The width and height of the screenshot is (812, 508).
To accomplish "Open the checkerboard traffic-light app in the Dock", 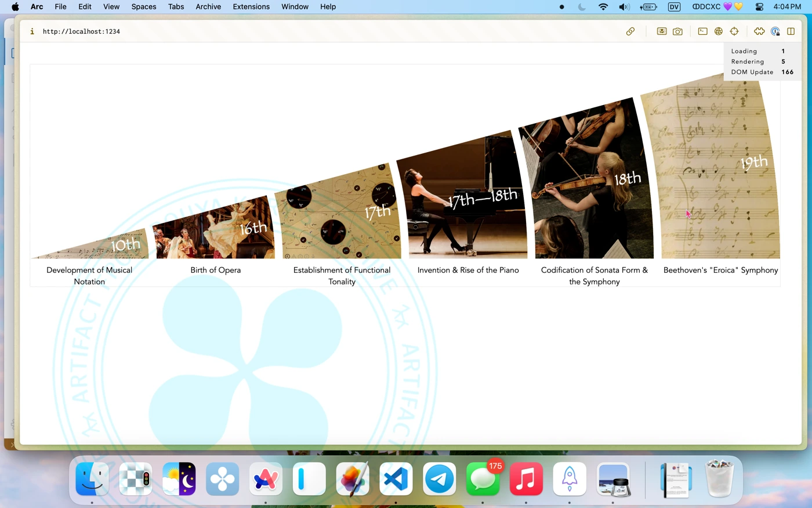I will click(136, 479).
